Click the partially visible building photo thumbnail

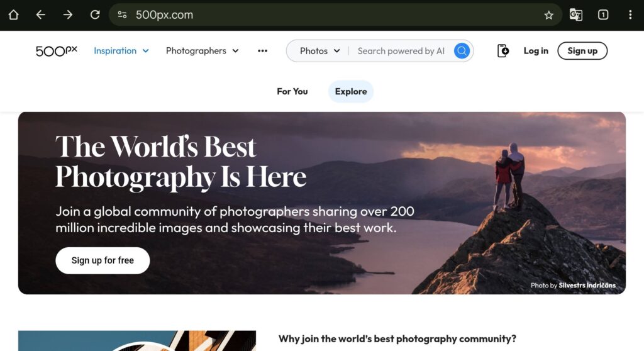pyautogui.click(x=136, y=341)
